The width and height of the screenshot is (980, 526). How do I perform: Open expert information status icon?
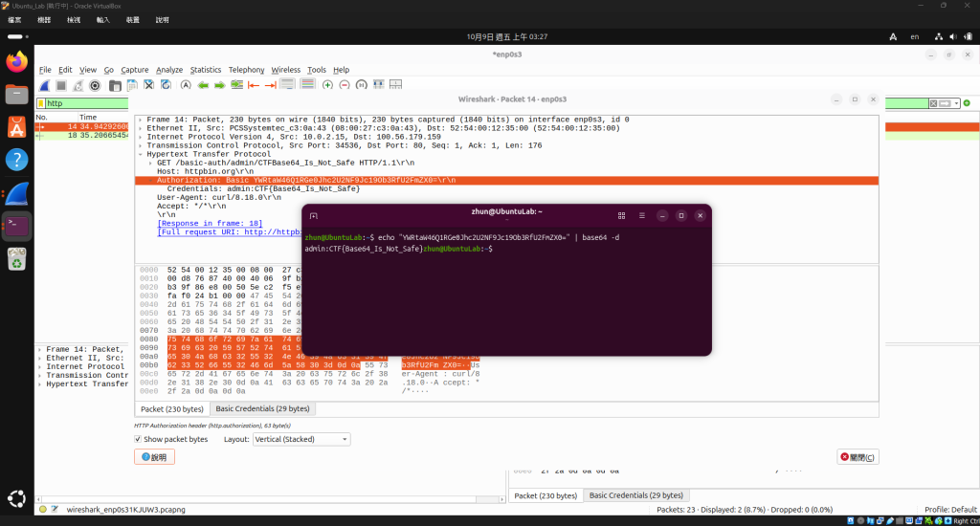42,510
